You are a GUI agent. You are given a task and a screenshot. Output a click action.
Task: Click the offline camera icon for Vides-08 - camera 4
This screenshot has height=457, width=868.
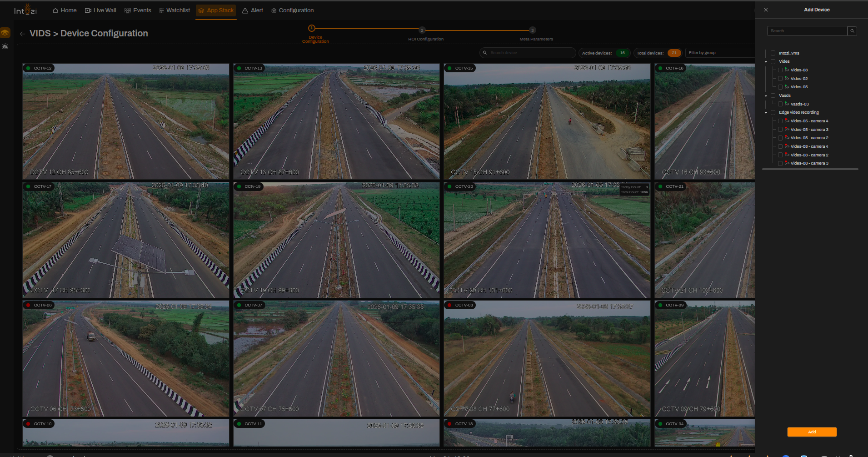(787, 146)
